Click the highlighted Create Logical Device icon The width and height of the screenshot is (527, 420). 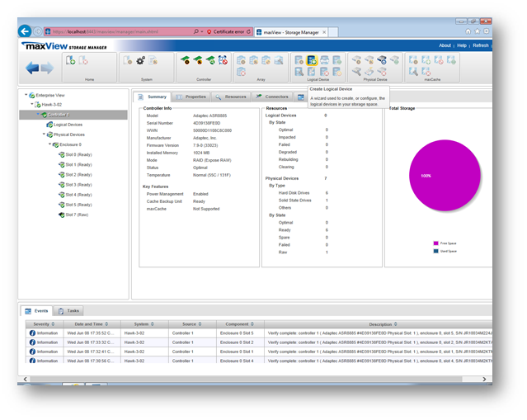point(312,60)
